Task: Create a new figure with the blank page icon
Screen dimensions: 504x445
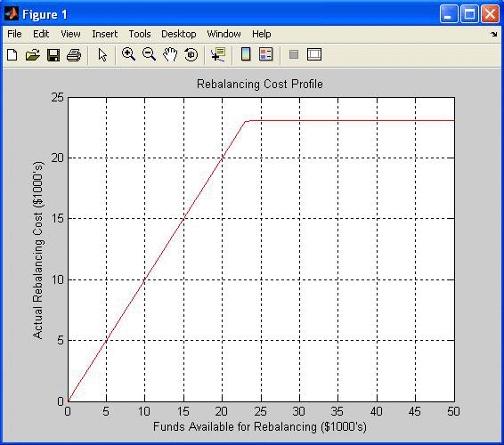Action: coord(12,54)
